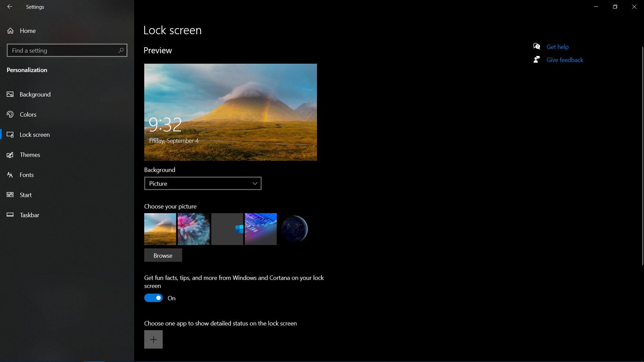Click the Browse button for pictures

pos(163,255)
